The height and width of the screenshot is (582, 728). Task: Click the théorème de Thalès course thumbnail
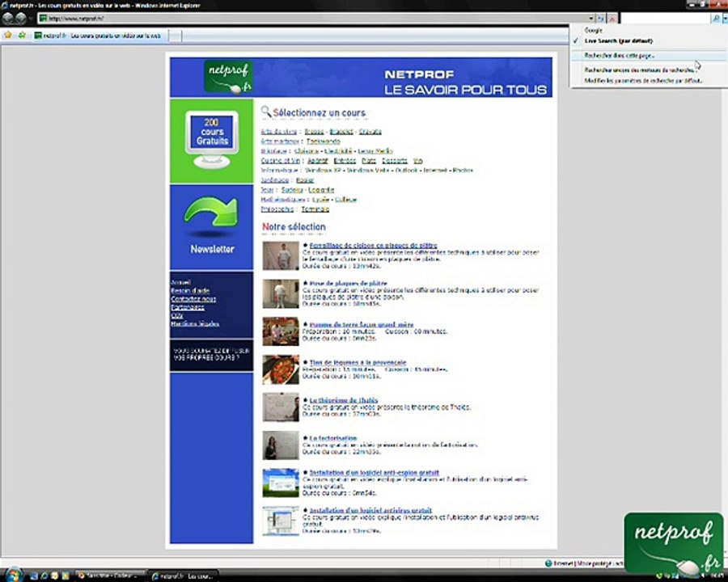(x=281, y=407)
